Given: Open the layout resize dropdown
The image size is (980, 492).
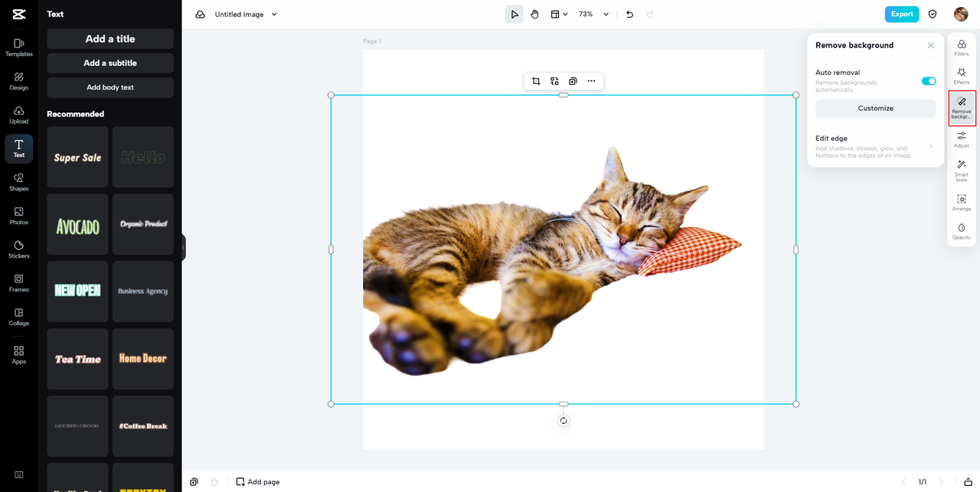Looking at the screenshot, I should tap(559, 14).
